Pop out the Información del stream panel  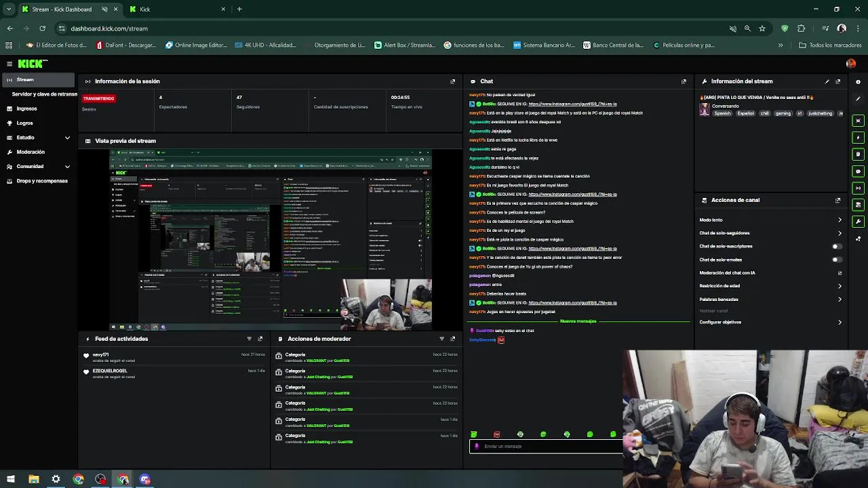pyautogui.click(x=838, y=81)
